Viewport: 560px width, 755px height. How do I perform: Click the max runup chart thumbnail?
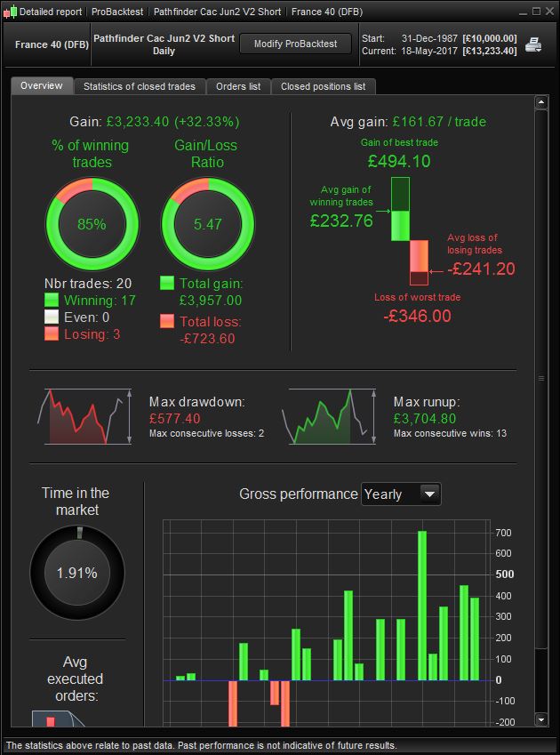tap(329, 417)
